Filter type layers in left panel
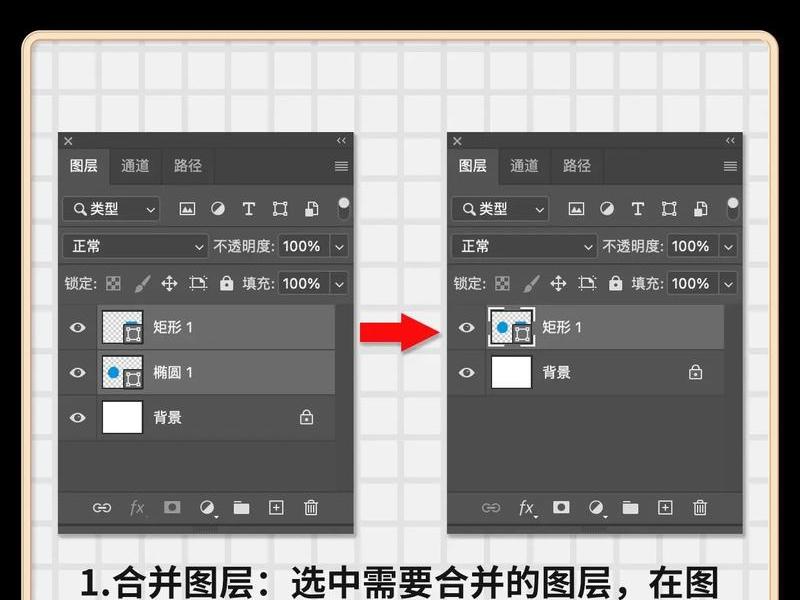Image resolution: width=800 pixels, height=600 pixels. coord(248,209)
